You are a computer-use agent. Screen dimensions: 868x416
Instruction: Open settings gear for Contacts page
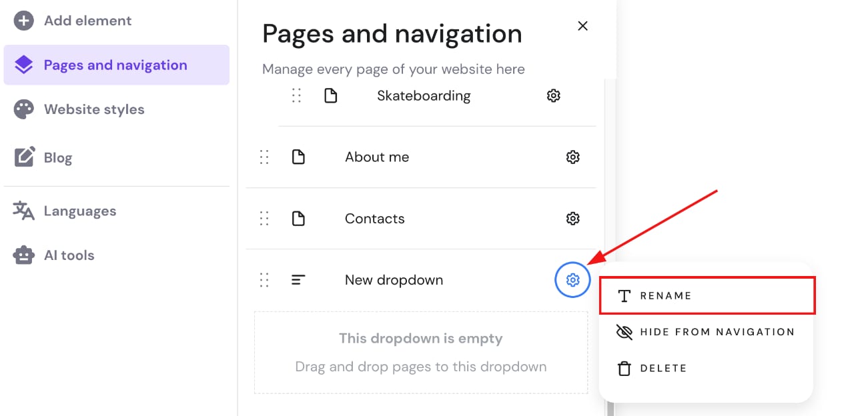[572, 219]
